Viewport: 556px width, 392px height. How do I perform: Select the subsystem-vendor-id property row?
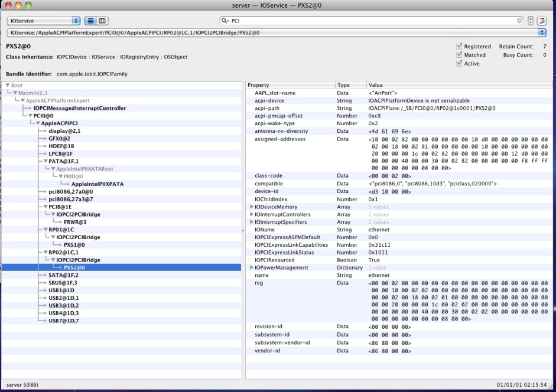point(399,343)
